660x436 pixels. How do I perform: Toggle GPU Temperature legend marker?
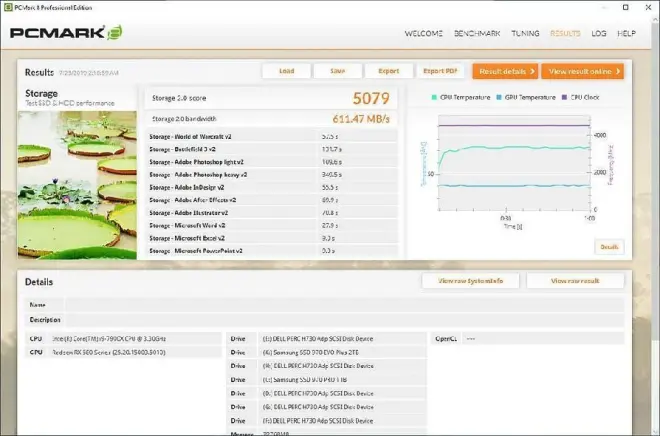coord(498,98)
